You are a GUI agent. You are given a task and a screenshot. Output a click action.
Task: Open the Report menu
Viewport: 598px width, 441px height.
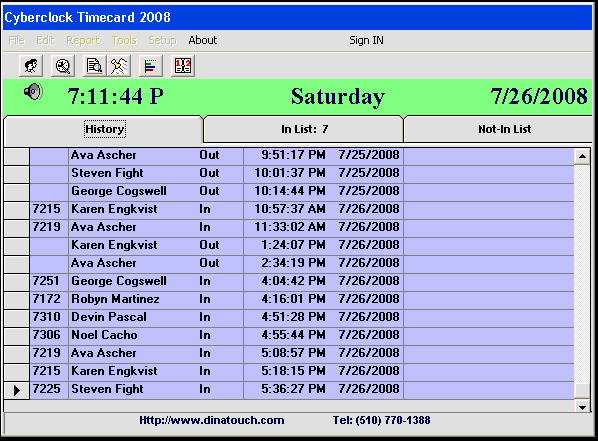(82, 40)
